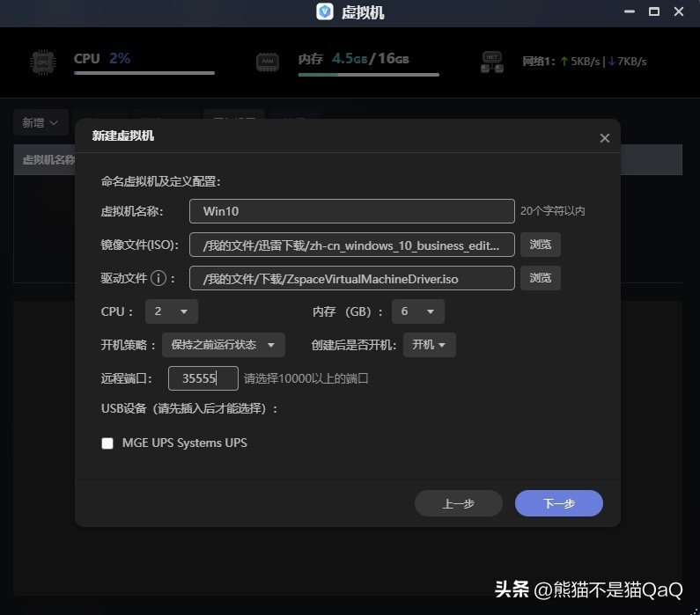Expand the 开机策略 dropdown

(x=224, y=345)
